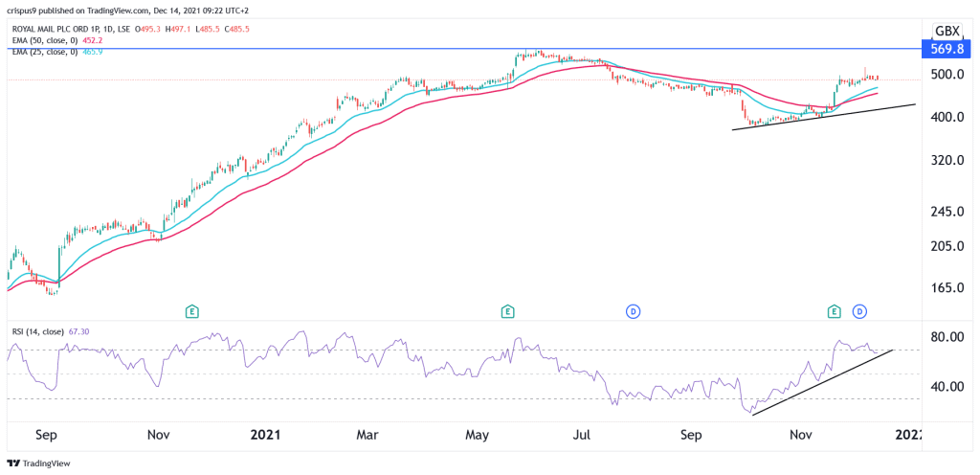Viewport: 980px width, 475px height.
Task: Click the RSI (14, close) legend
Action: coord(38,332)
